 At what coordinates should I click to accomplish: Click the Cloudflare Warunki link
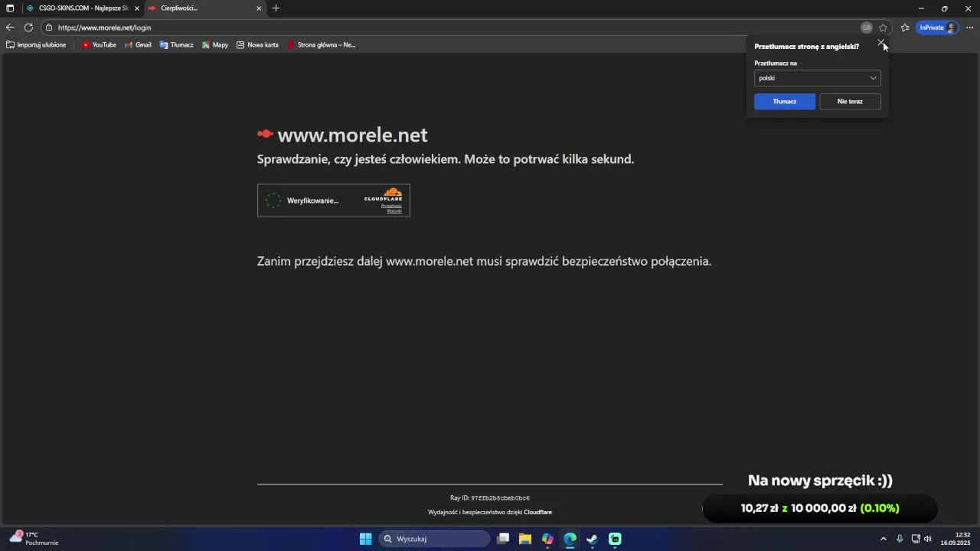tap(394, 210)
